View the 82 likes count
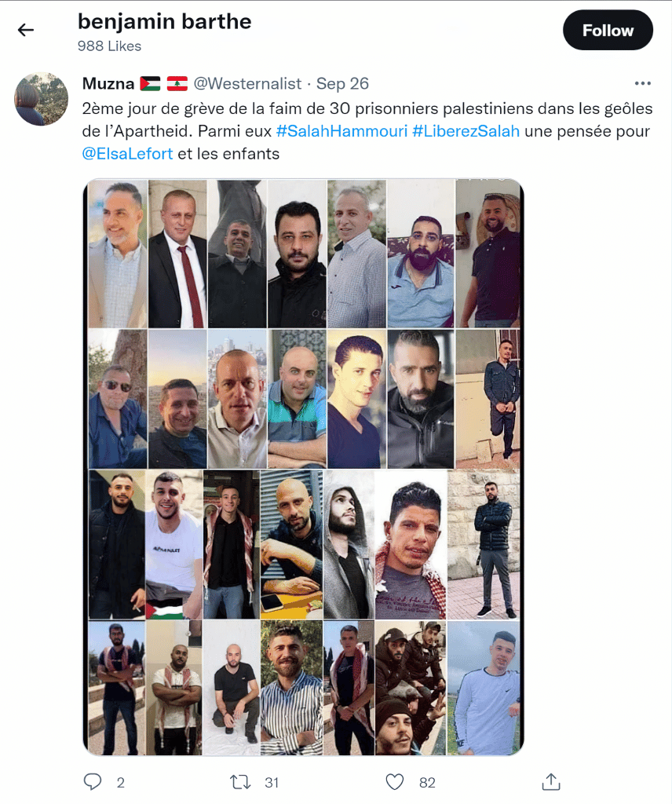The width and height of the screenshot is (672, 804). [x=427, y=783]
